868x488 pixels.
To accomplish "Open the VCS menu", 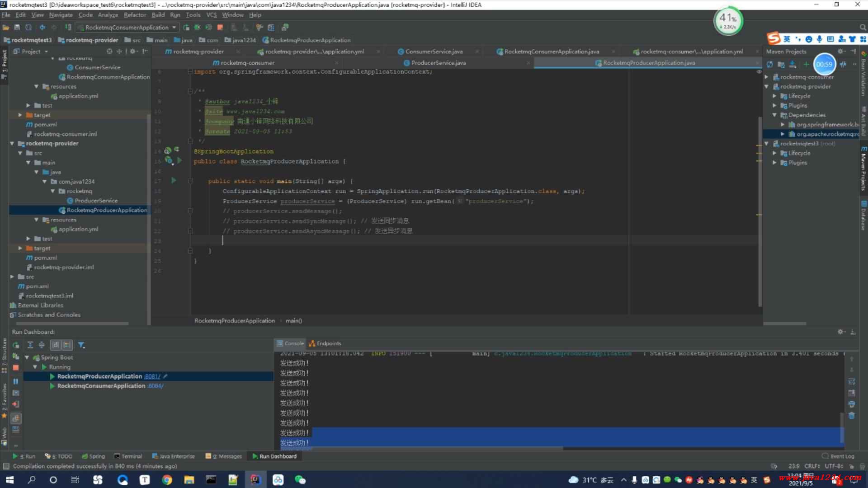I will click(211, 15).
